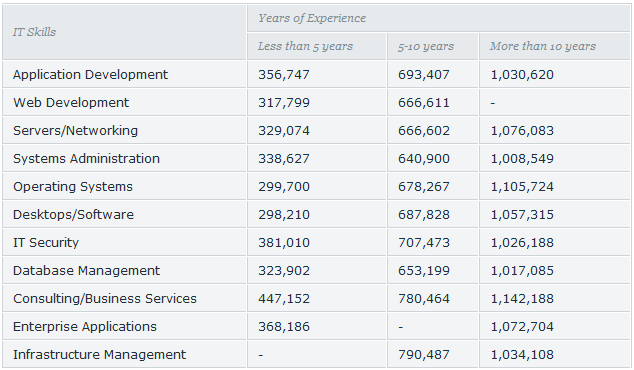Click the Enterprise Applications row label
The height and width of the screenshot is (370, 634).
click(x=85, y=326)
